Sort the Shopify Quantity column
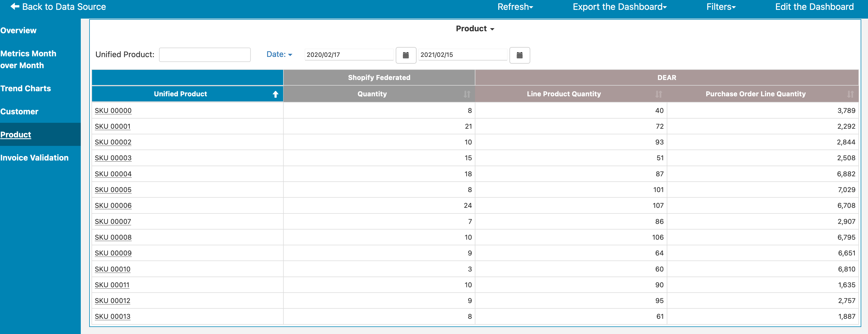Viewport: 868px width, 334px height. pyautogui.click(x=467, y=94)
